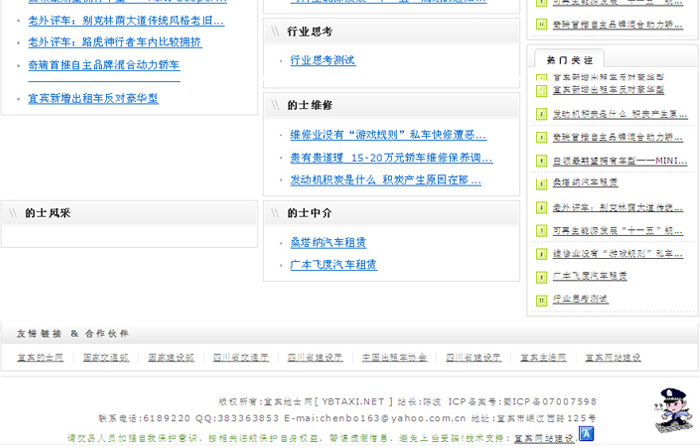Open 奇瑞首推自主品牌混合动力轿车 article in left list
The image size is (700, 448).
click(104, 65)
